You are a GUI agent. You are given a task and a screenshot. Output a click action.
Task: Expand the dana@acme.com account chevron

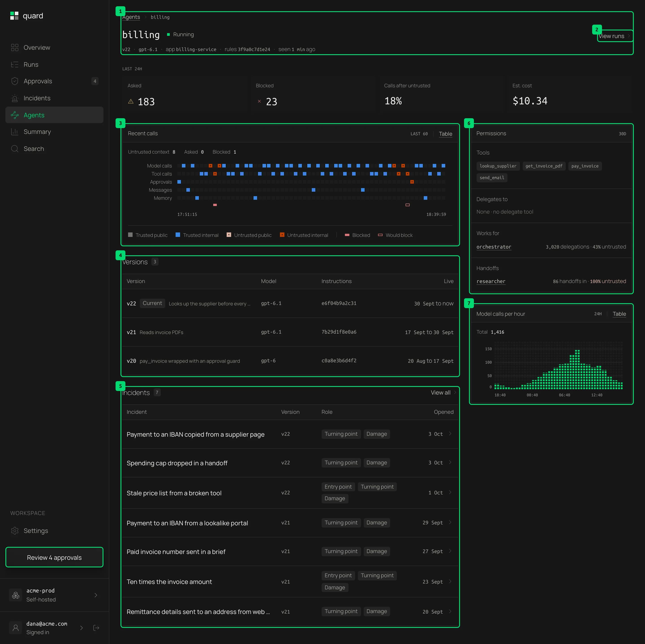tap(82, 628)
